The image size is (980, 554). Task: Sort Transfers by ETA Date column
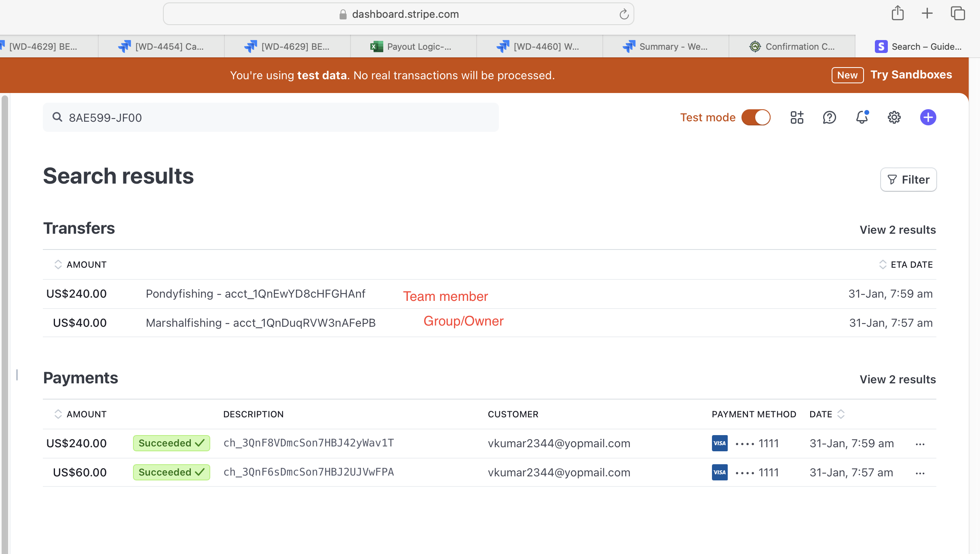(906, 264)
